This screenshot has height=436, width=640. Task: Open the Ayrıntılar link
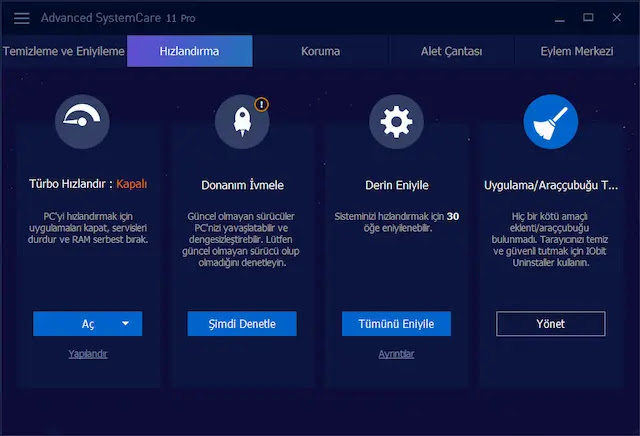pyautogui.click(x=396, y=354)
